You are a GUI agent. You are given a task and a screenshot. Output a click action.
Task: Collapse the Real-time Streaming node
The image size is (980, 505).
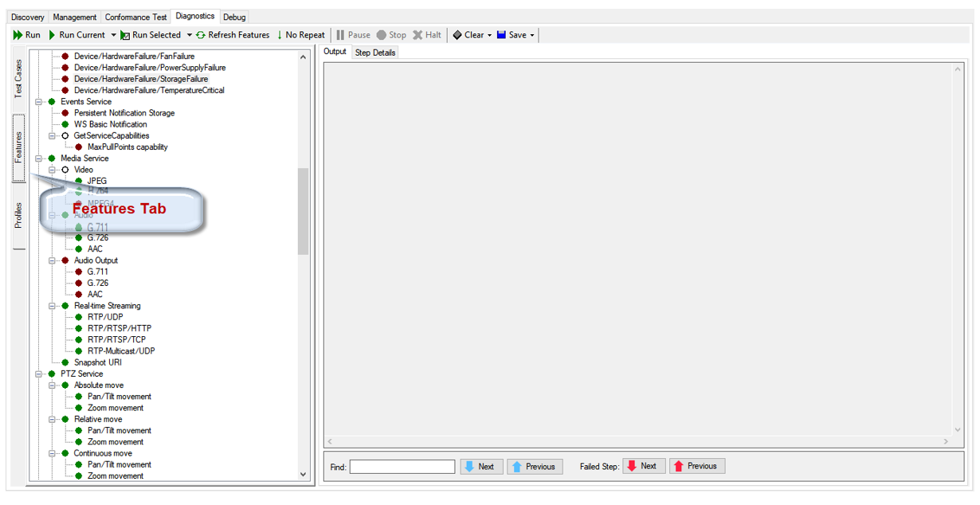click(x=52, y=306)
